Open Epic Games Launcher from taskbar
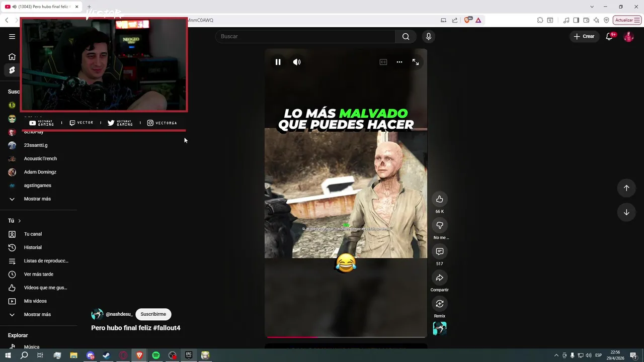The height and width of the screenshot is (362, 644). [189, 355]
